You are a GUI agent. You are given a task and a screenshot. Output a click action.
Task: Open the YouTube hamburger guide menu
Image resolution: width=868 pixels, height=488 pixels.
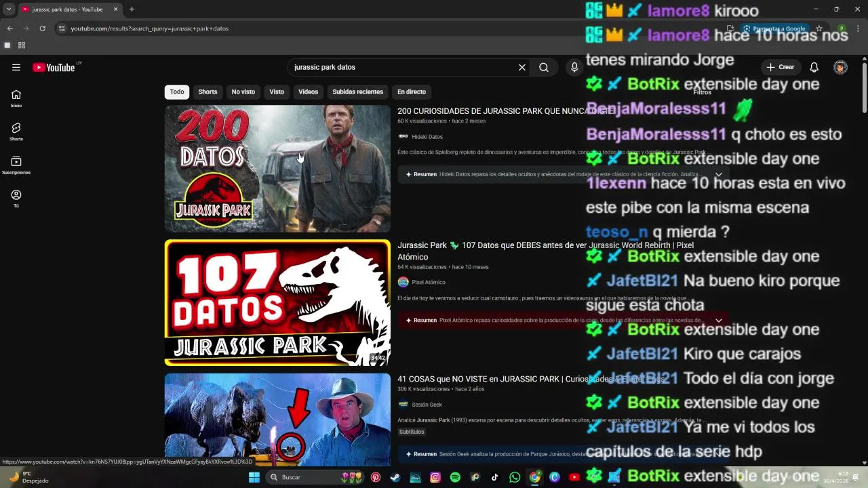click(16, 67)
